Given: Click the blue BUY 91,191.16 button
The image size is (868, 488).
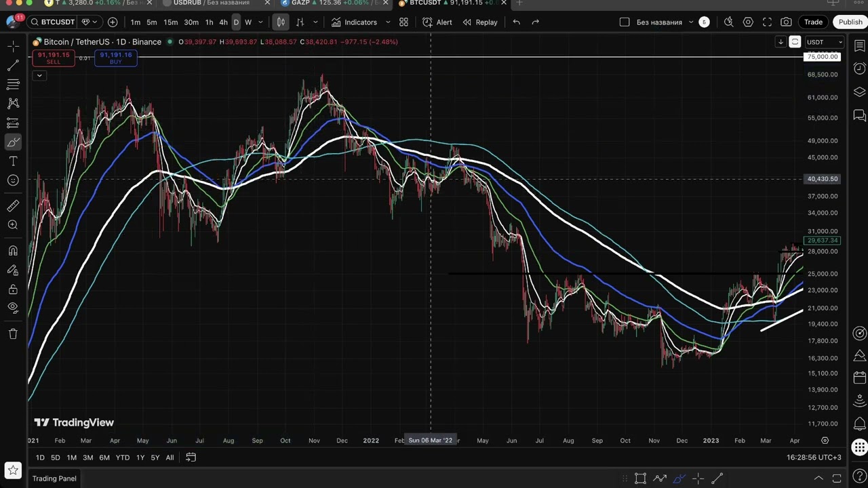Looking at the screenshot, I should [x=116, y=58].
